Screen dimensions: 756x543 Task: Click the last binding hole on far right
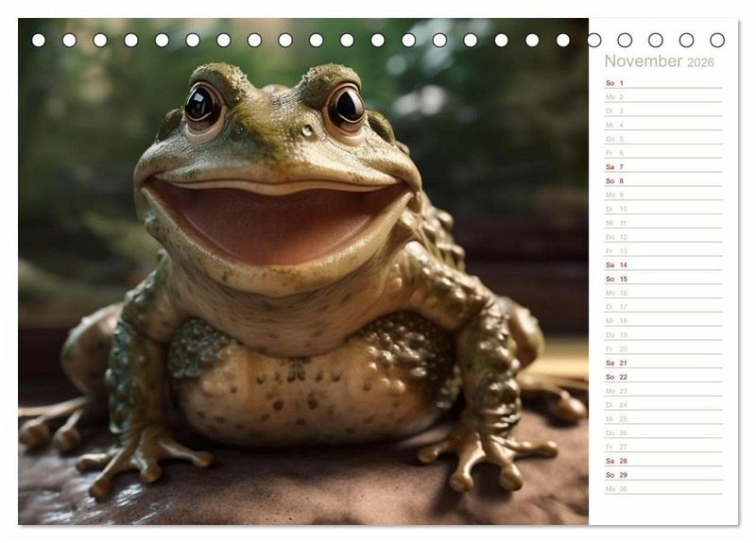tap(717, 41)
